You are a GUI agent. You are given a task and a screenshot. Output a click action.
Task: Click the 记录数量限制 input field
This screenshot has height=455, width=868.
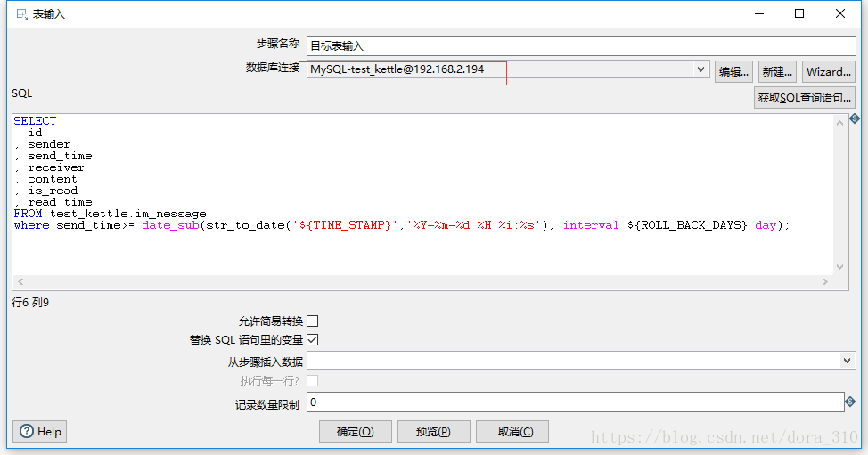[x=576, y=402]
